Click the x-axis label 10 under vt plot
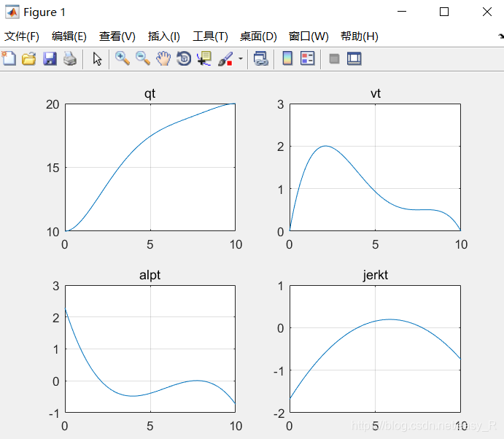This screenshot has height=439, width=504. coord(461,245)
